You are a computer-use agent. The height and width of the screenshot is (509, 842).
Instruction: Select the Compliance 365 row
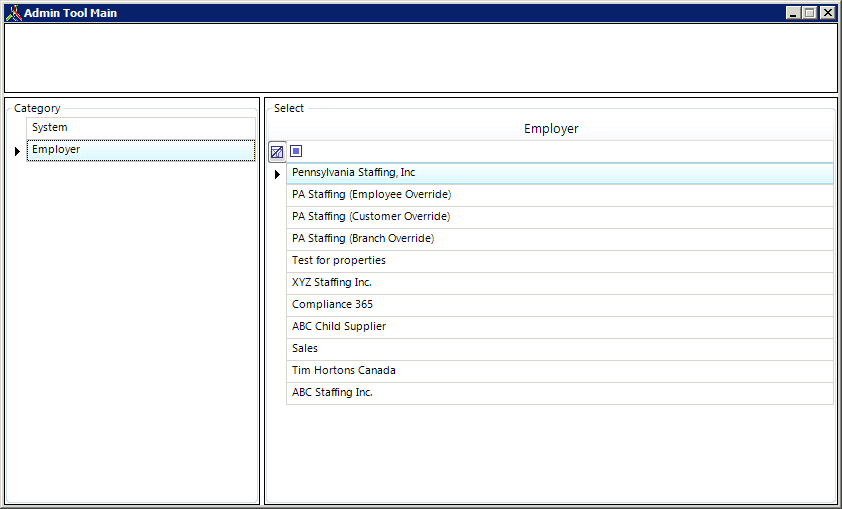tap(560, 306)
